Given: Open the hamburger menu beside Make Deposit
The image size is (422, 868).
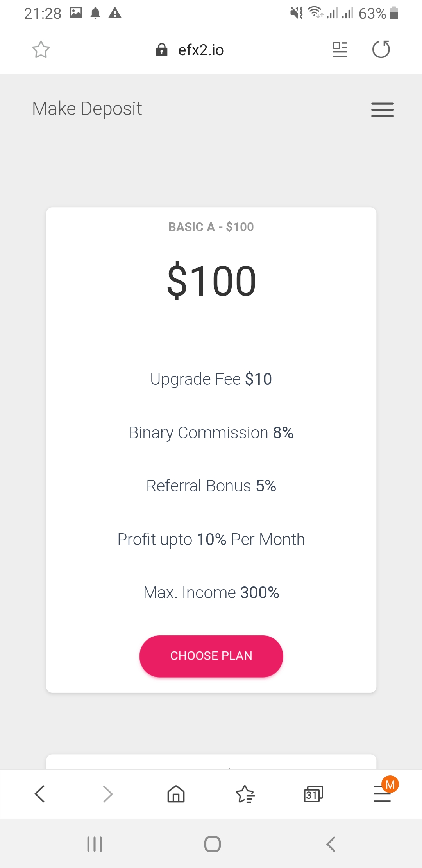Looking at the screenshot, I should (x=382, y=109).
